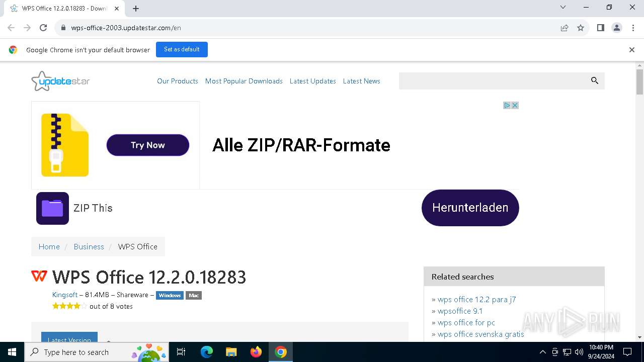Click the 'Alle ZIP/RAR-Formate' ad headline
The height and width of the screenshot is (362, 644).
point(301,145)
